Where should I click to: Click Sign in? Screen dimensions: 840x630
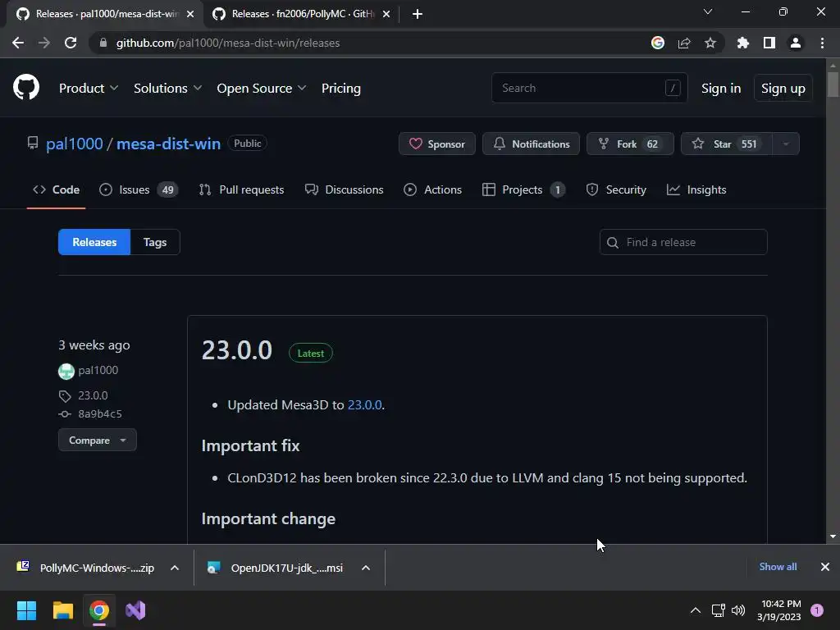(x=721, y=88)
